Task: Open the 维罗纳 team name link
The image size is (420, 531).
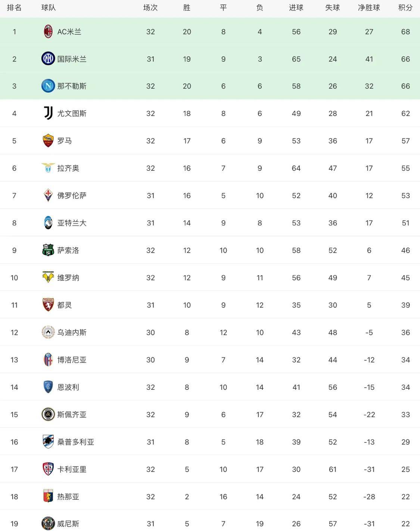Action: (x=68, y=278)
